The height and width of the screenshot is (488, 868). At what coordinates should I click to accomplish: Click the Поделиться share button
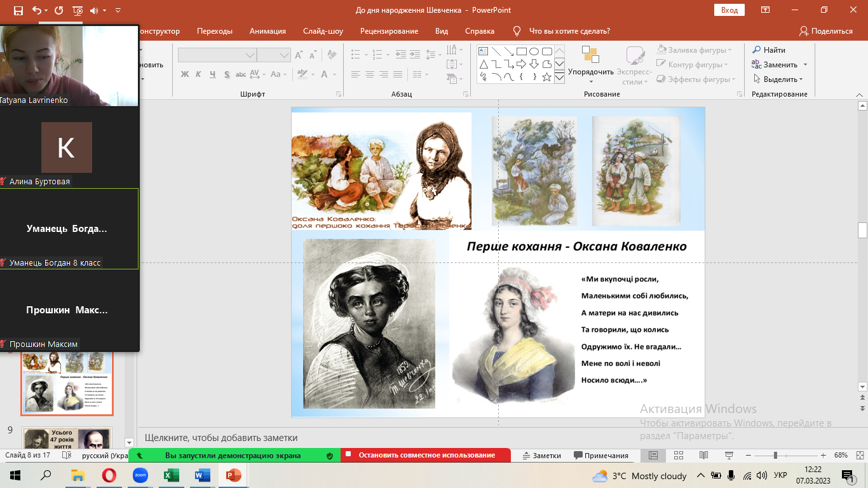coord(826,31)
